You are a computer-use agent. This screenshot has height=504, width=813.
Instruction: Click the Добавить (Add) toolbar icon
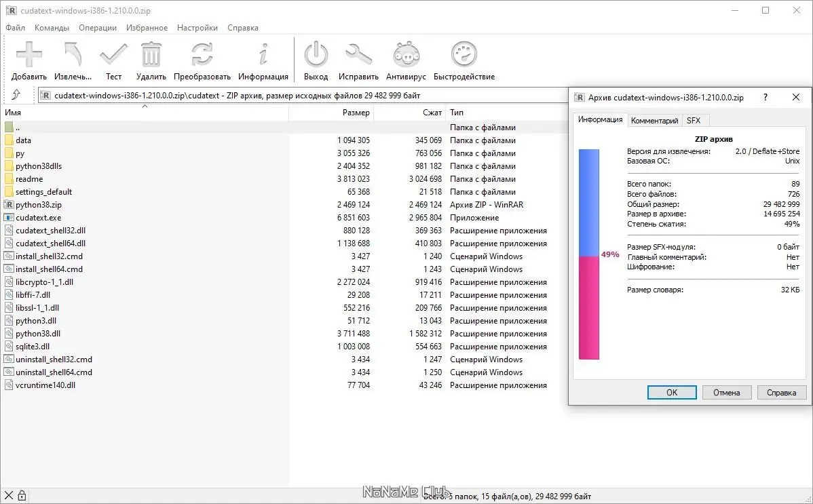pyautogui.click(x=29, y=54)
